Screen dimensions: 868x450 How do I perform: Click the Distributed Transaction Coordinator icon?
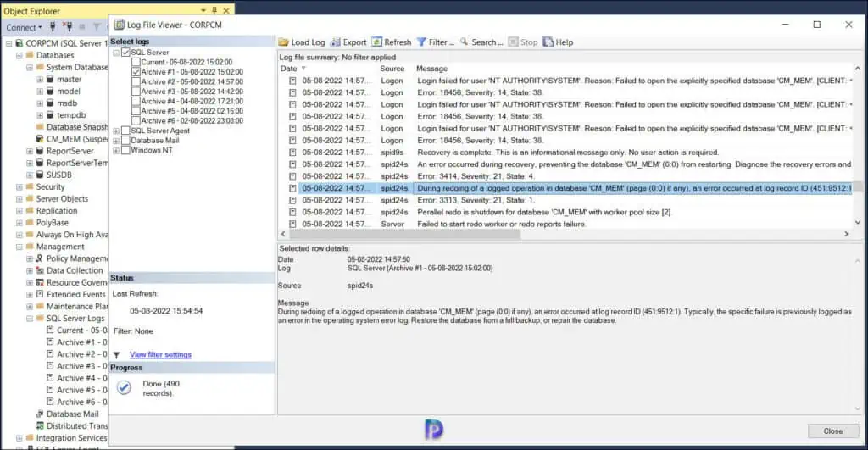pos(40,425)
